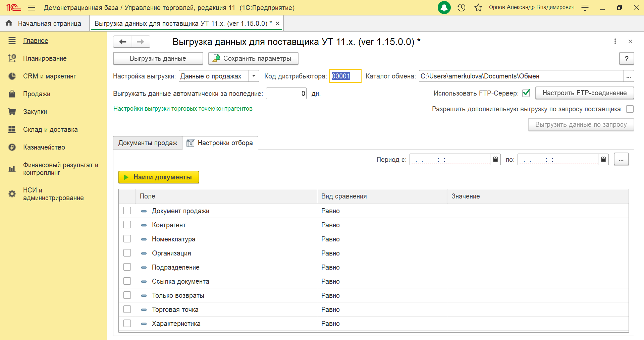This screenshot has width=644, height=340.
Task: Open Главное section in sidebar
Action: (x=36, y=41)
